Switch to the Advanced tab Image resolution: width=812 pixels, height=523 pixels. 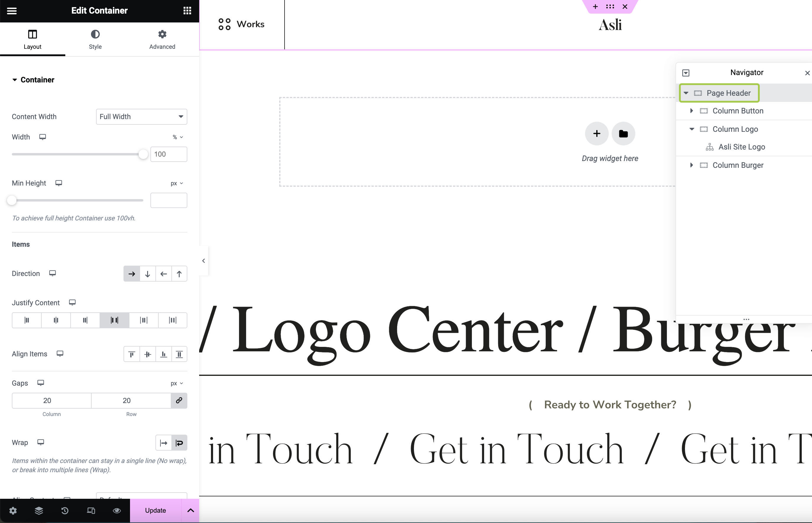click(x=162, y=39)
